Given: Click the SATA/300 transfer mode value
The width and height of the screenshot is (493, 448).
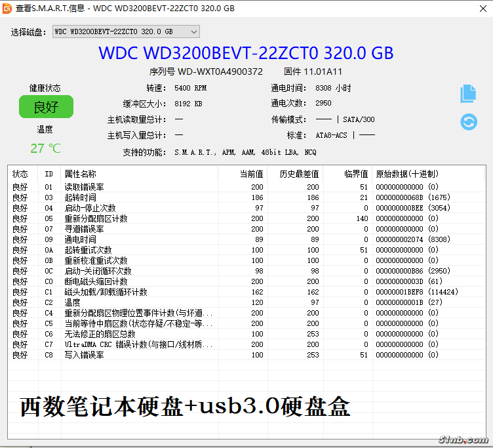Looking at the screenshot, I should (359, 119).
